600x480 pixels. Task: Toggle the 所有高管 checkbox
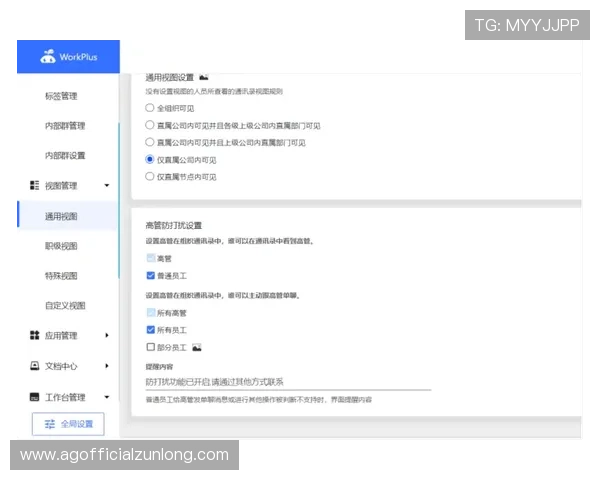(151, 312)
